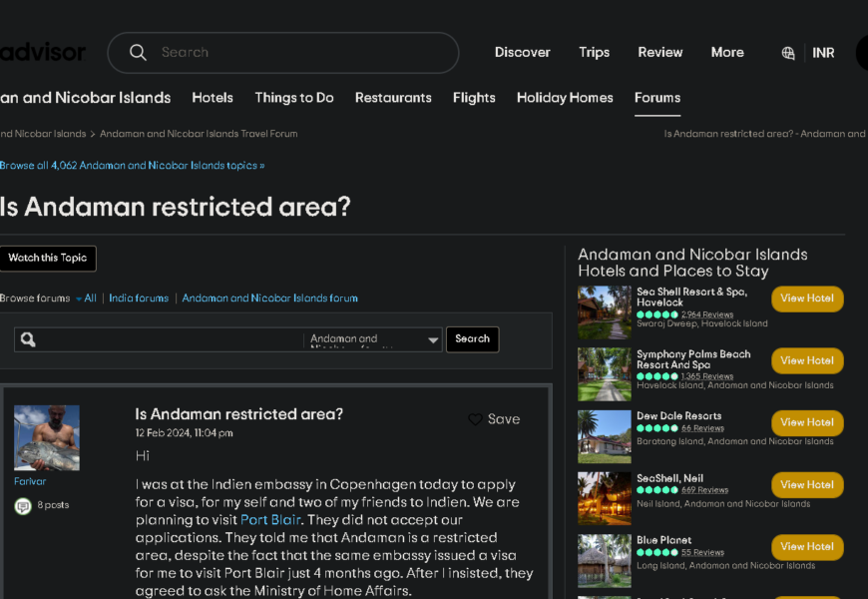Open the Tripadvisor logo home link
Viewport: 868px width, 599px height.
(x=43, y=52)
